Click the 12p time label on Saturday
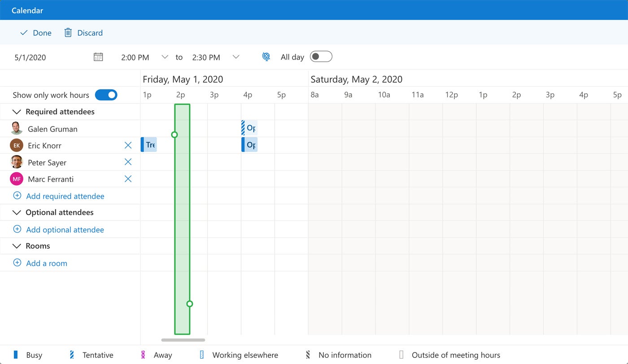Screen dimensions: 628x364 451,95
